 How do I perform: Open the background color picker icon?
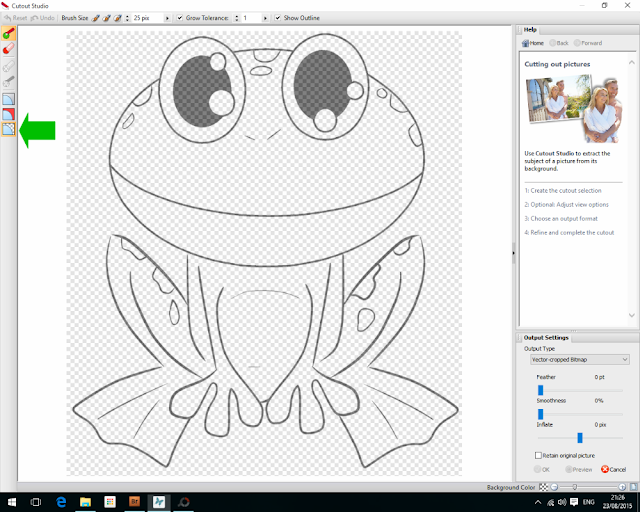click(x=543, y=487)
